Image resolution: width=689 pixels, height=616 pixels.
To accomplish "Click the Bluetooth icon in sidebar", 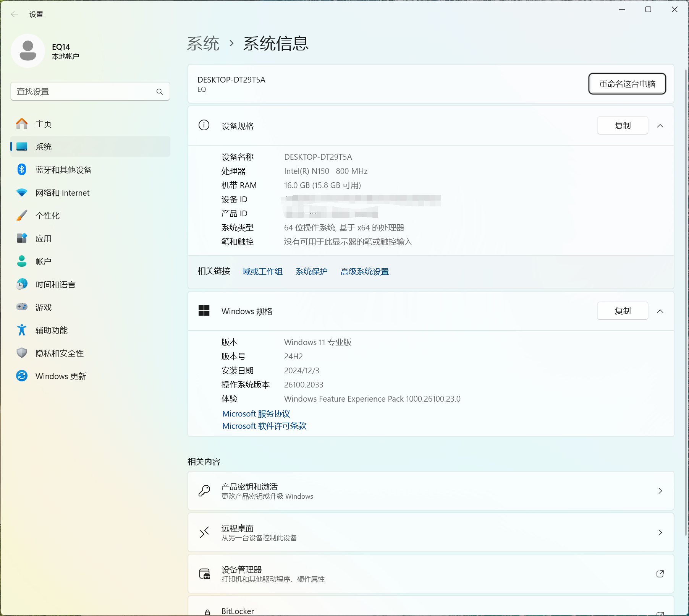I will tap(22, 170).
